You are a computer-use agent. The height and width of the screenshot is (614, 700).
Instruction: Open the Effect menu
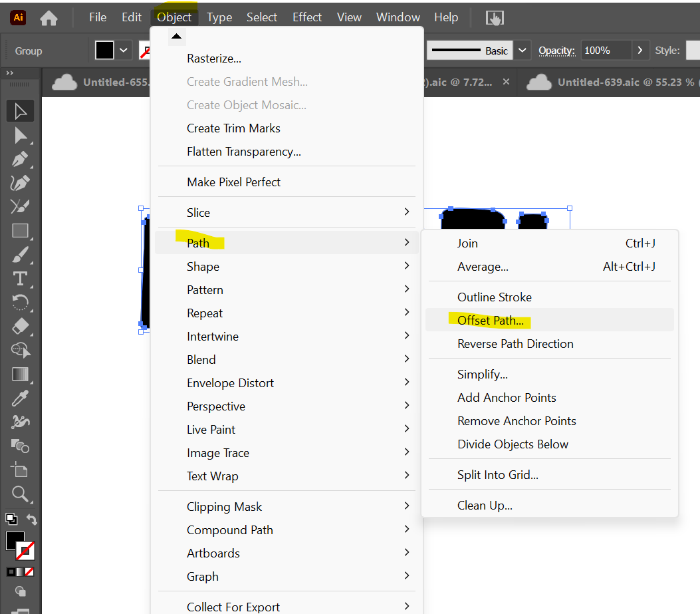coord(307,17)
